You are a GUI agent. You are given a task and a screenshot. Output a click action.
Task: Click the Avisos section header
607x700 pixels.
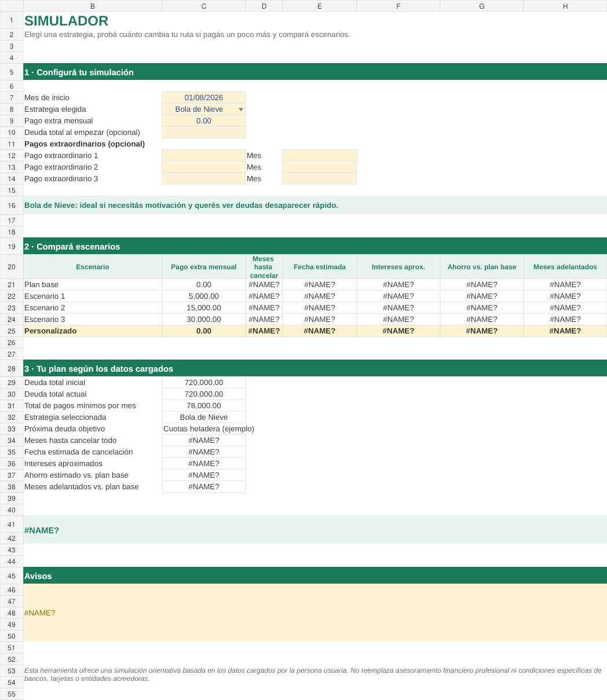315,576
